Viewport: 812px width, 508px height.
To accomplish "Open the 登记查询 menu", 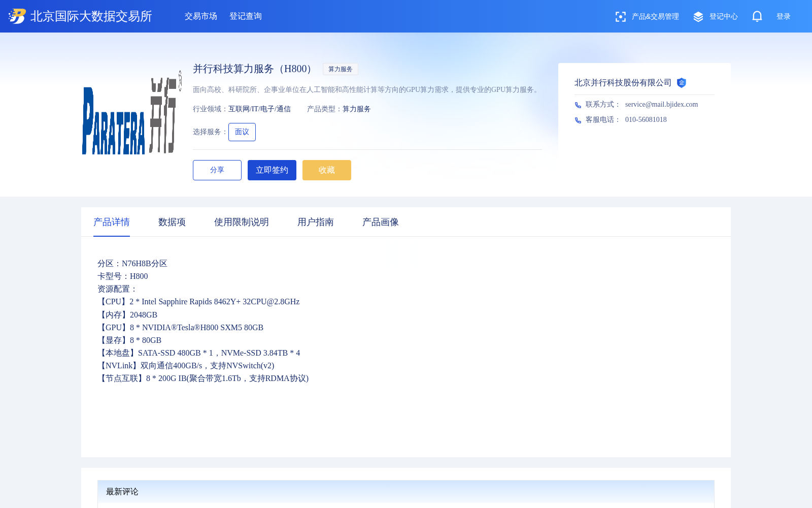I will point(246,16).
